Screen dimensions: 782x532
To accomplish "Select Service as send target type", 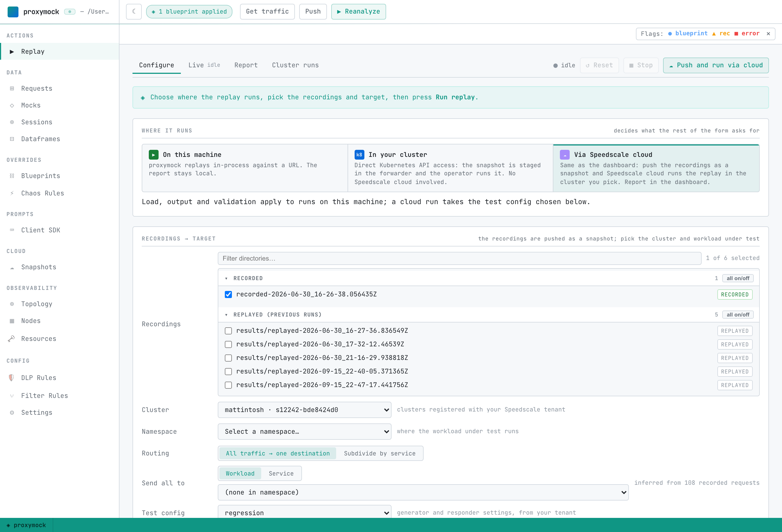I will coord(281,473).
